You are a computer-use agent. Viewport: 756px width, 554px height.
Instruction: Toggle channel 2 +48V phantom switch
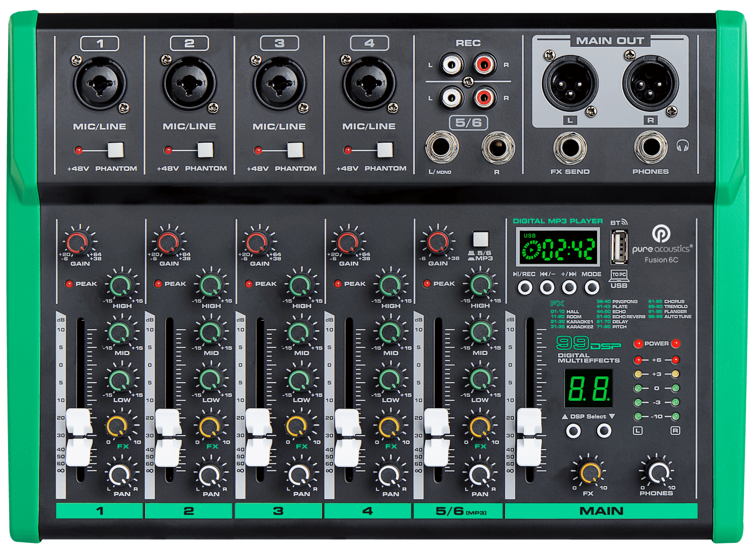click(x=205, y=150)
